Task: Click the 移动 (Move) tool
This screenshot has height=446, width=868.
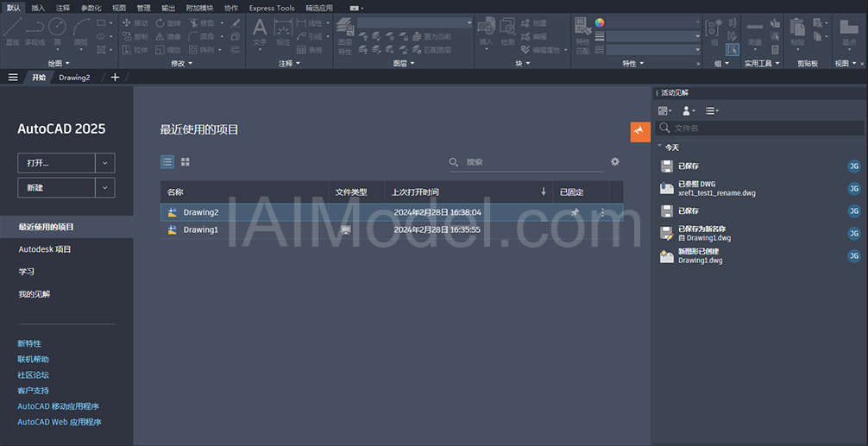Action: (135, 23)
